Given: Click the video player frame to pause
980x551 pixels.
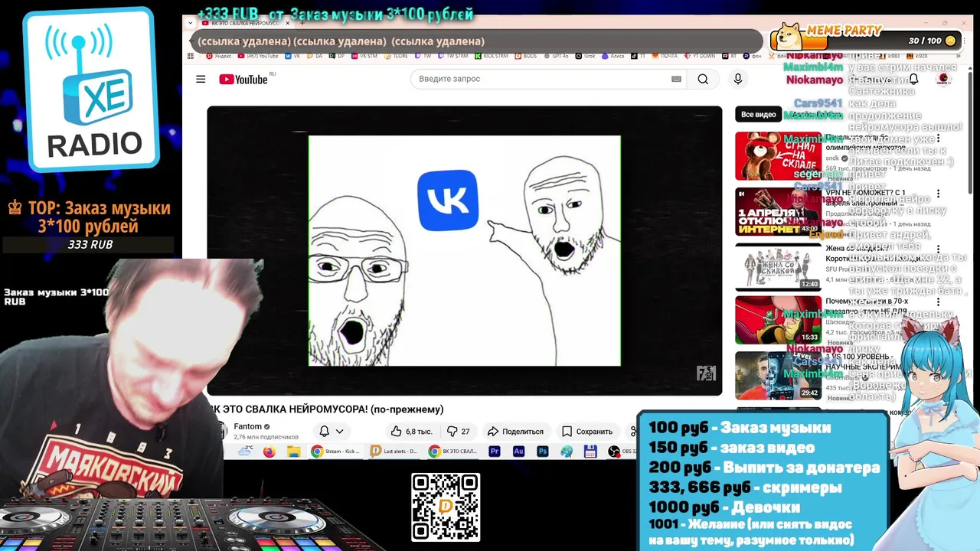Looking at the screenshot, I should (x=465, y=251).
